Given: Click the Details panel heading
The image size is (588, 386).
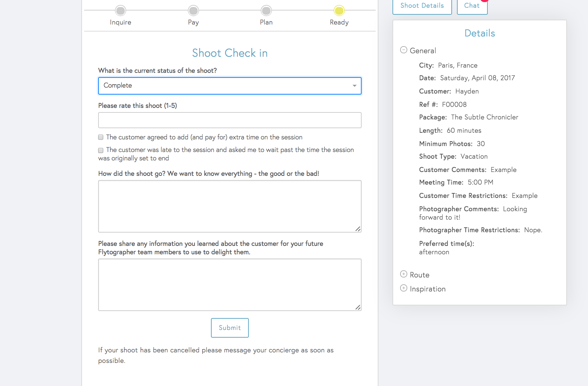Looking at the screenshot, I should [x=480, y=33].
